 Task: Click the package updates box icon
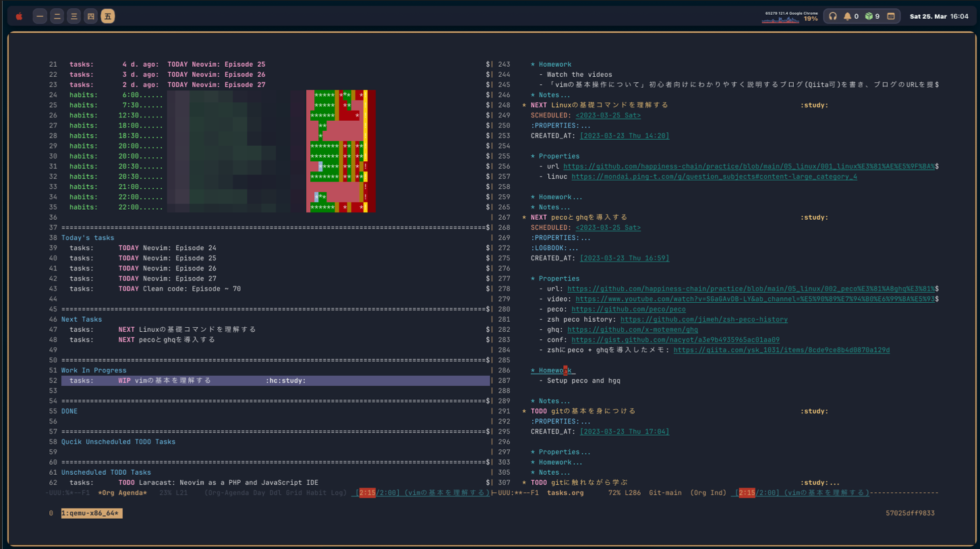pos(869,16)
